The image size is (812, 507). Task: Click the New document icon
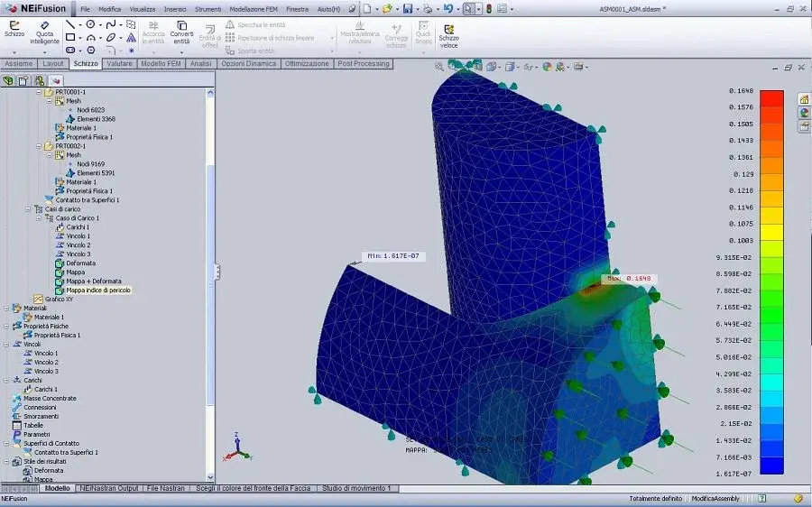(x=366, y=9)
